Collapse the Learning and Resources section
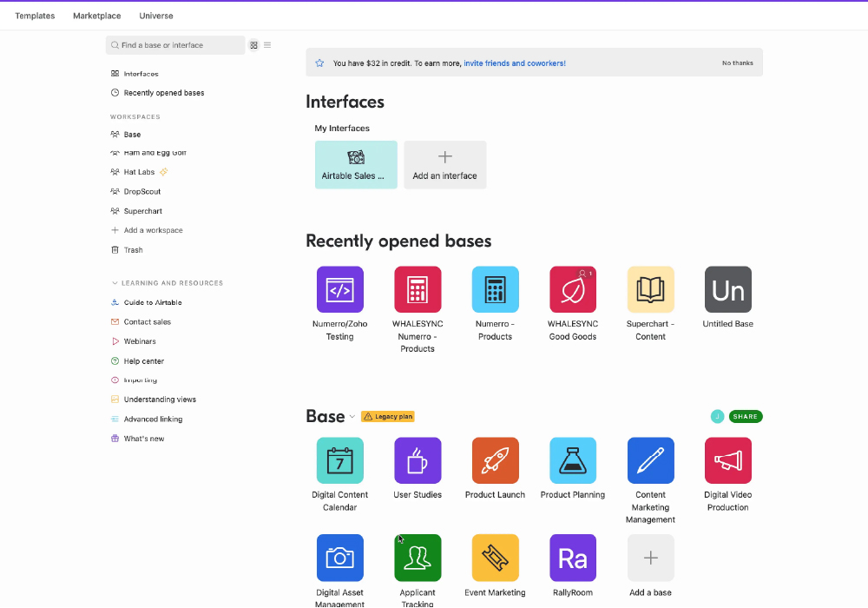This screenshot has width=868, height=608. pyautogui.click(x=115, y=283)
